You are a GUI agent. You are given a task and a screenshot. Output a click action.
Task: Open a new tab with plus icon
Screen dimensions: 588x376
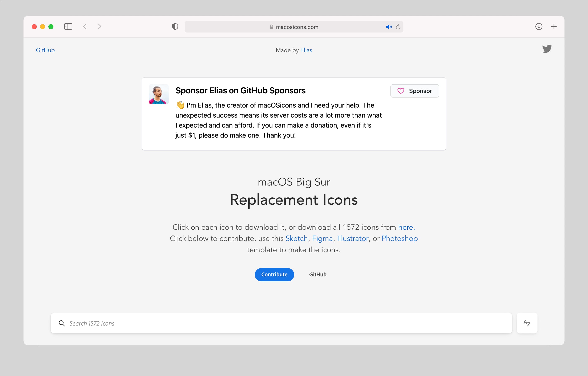(554, 26)
